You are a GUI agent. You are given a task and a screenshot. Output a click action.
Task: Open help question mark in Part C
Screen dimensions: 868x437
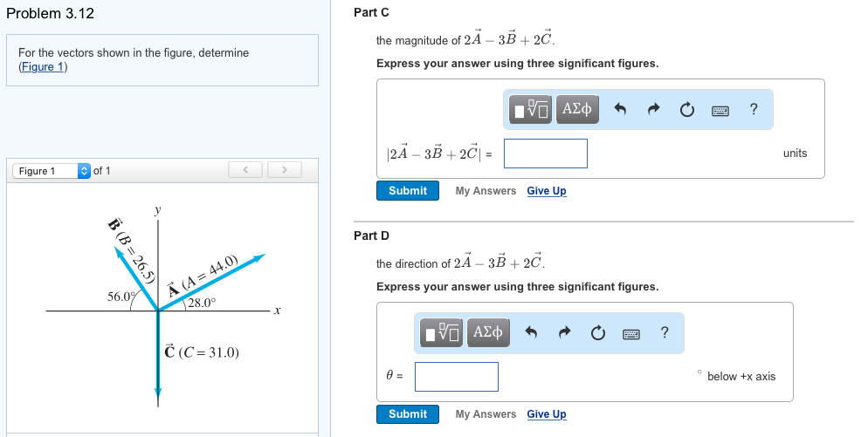754,109
